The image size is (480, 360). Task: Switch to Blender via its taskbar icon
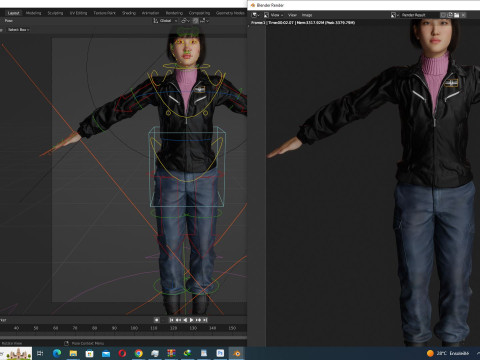coord(237,353)
